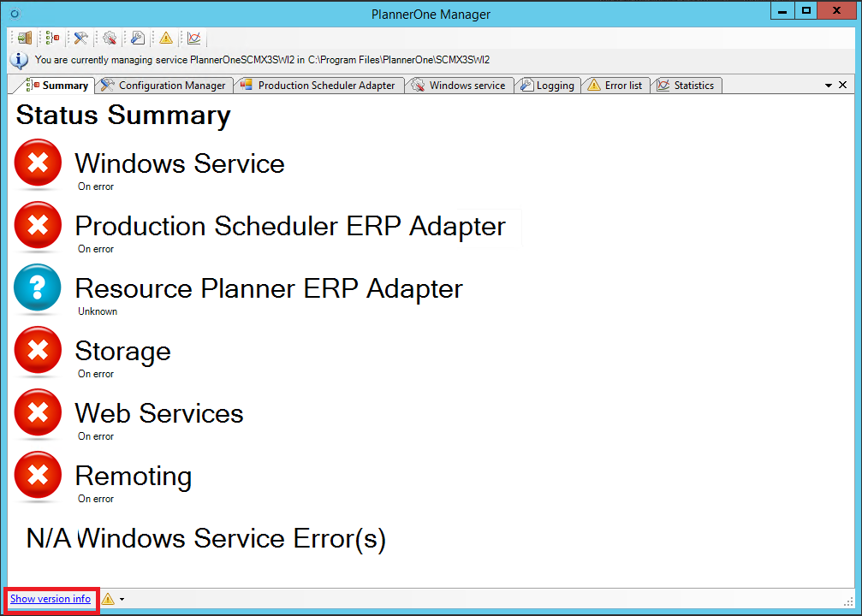The width and height of the screenshot is (862, 616).
Task: Click the red error icon for Storage
Action: tap(38, 350)
